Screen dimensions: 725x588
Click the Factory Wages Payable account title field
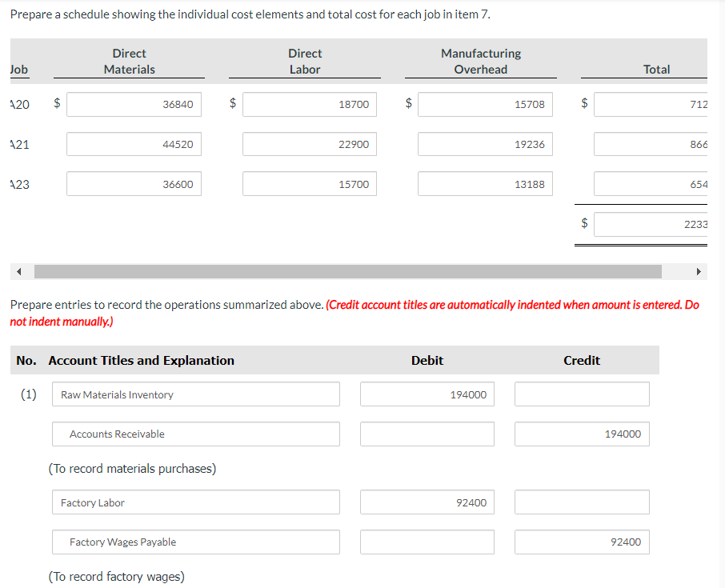(x=195, y=542)
